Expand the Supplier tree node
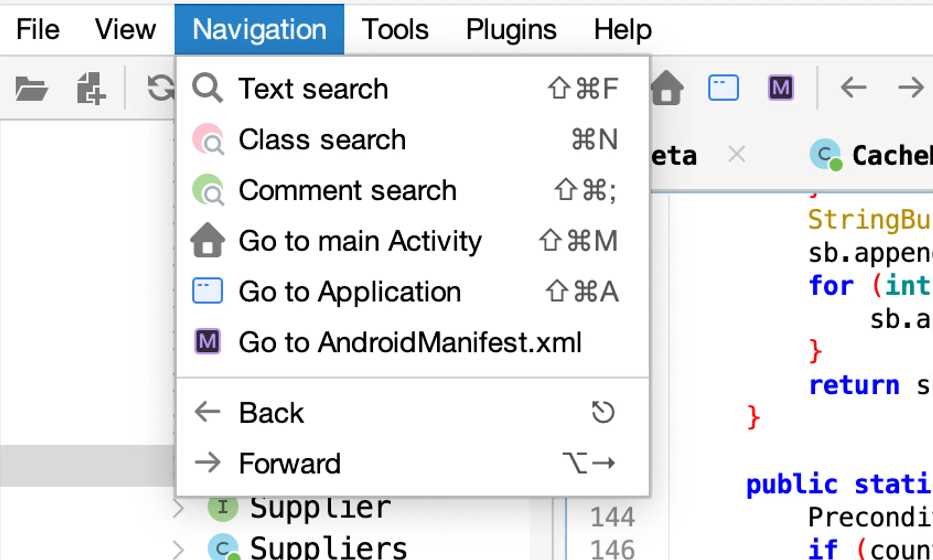Screen dimensions: 933x560 [x=179, y=508]
